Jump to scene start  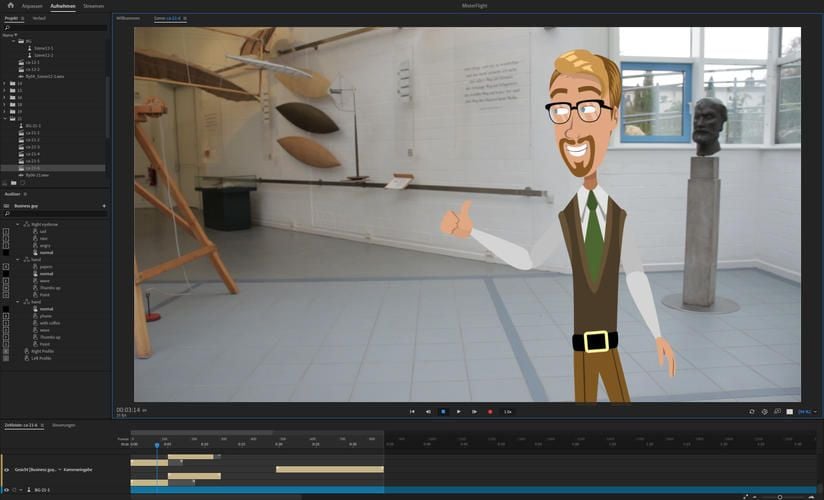click(412, 412)
